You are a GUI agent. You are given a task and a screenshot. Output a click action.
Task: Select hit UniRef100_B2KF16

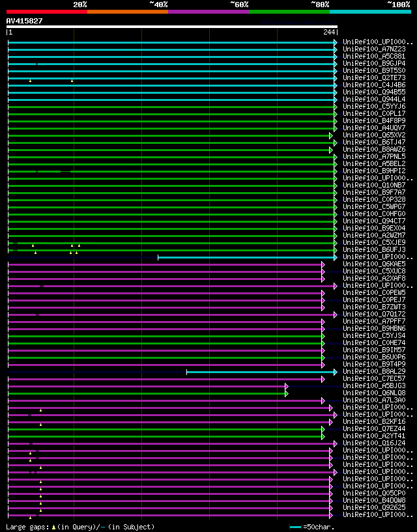tap(374, 421)
